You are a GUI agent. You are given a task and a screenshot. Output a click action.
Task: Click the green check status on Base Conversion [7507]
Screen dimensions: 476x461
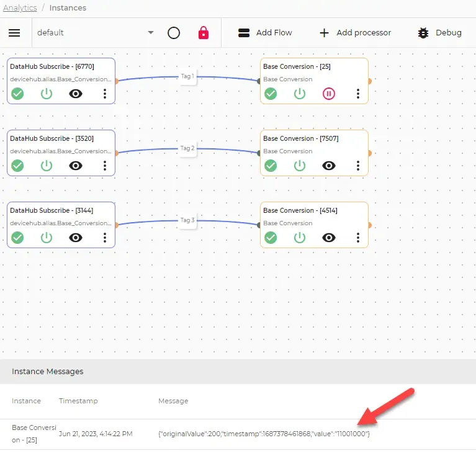pos(271,166)
